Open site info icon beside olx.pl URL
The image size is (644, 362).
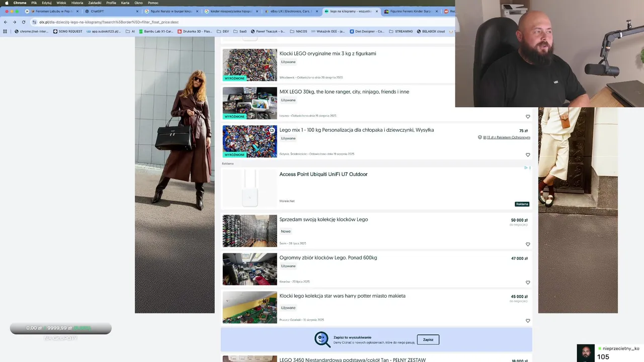(x=35, y=22)
